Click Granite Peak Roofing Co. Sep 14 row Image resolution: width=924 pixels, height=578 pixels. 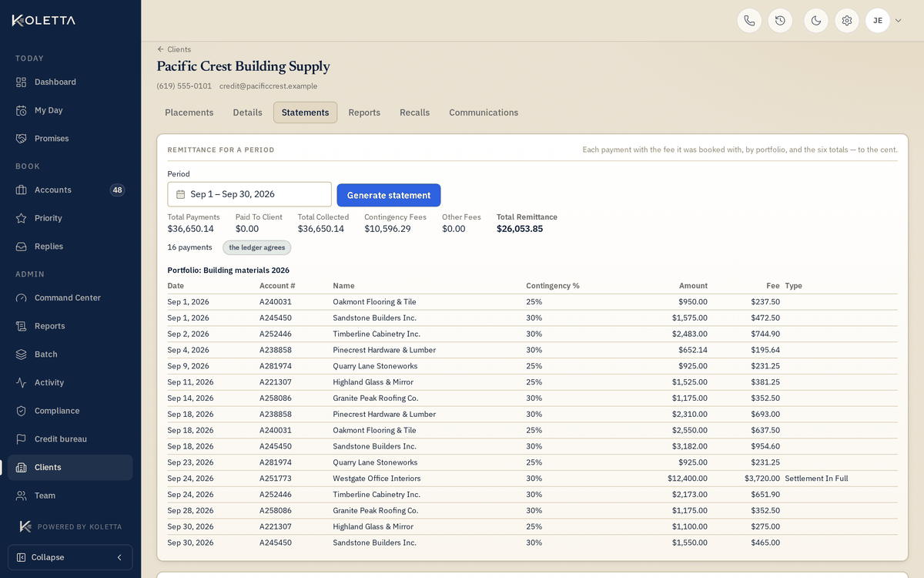pos(376,398)
